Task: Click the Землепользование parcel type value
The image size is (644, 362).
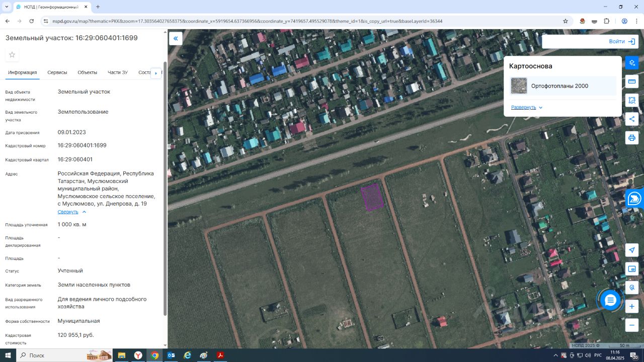Action: pos(83,112)
